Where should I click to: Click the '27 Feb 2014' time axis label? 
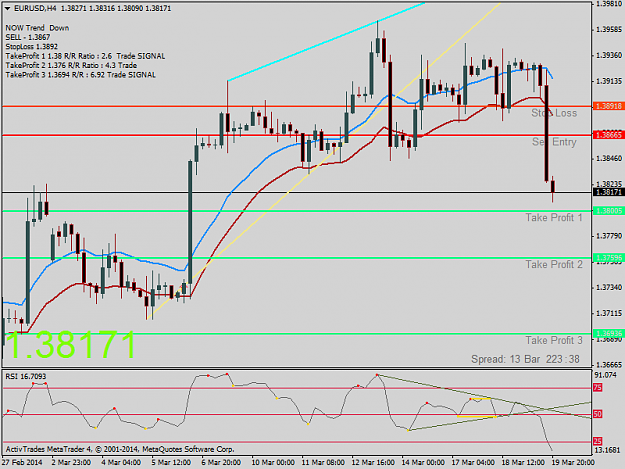pyautogui.click(x=22, y=463)
